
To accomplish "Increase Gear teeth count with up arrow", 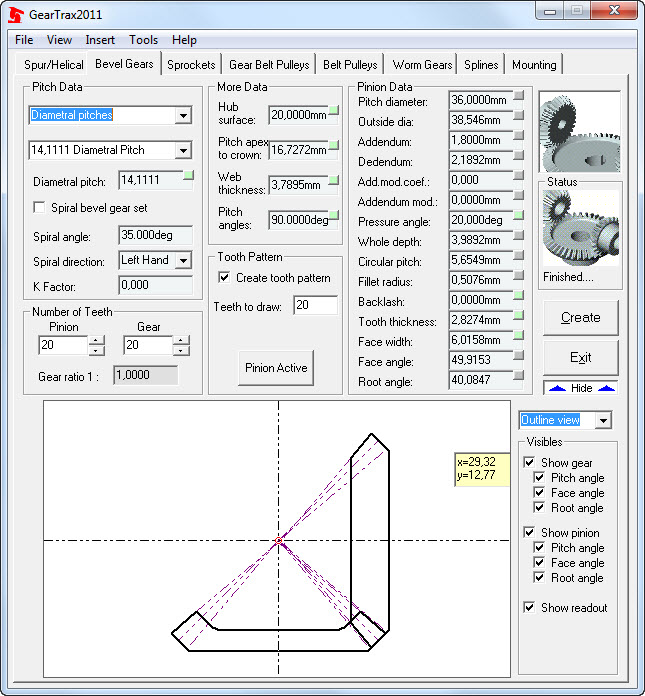I will 181,340.
